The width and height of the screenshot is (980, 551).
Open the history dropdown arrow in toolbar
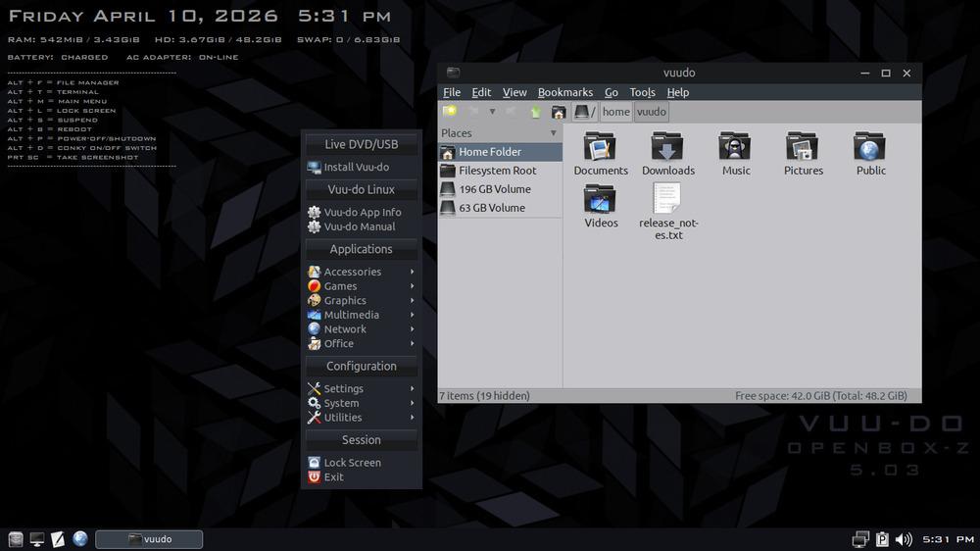(x=492, y=112)
